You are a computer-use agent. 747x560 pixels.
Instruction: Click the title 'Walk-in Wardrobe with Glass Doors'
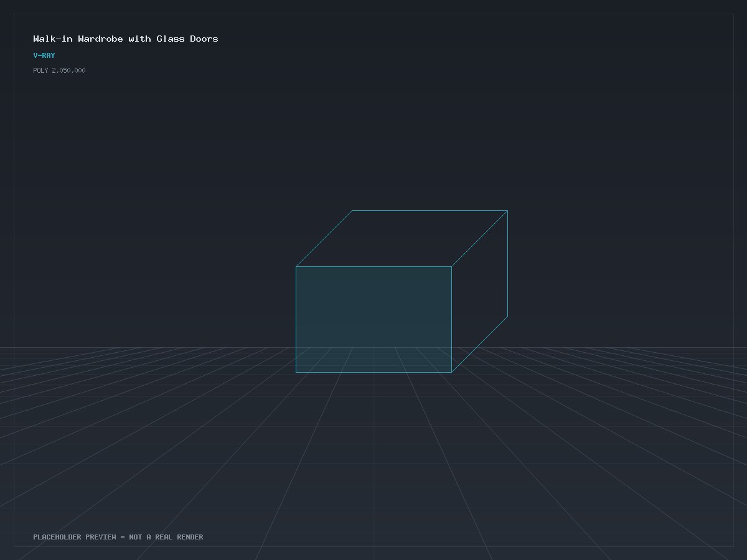tap(126, 39)
